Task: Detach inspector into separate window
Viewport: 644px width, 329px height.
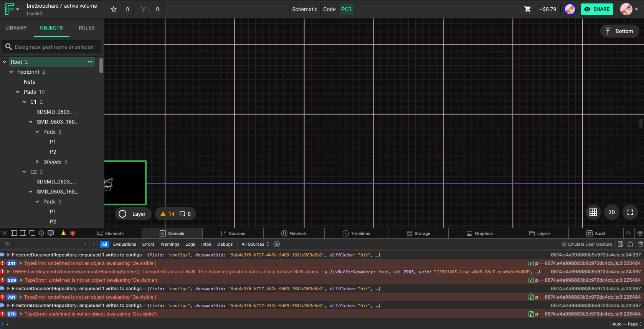Action: pyautogui.click(x=32, y=233)
